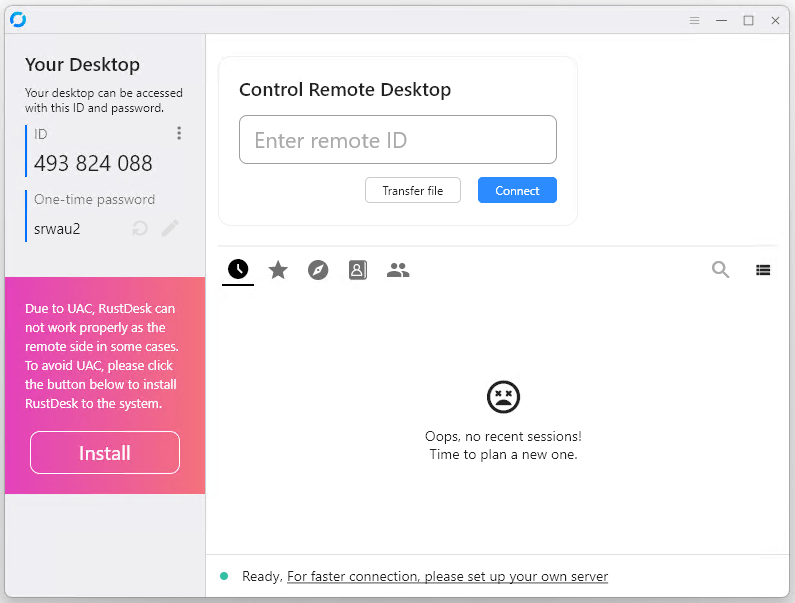Refresh the one-time password
This screenshot has height=603, width=795.
tap(140, 228)
